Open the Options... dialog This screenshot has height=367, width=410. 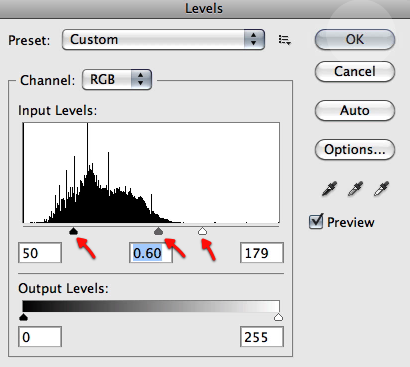(x=355, y=149)
